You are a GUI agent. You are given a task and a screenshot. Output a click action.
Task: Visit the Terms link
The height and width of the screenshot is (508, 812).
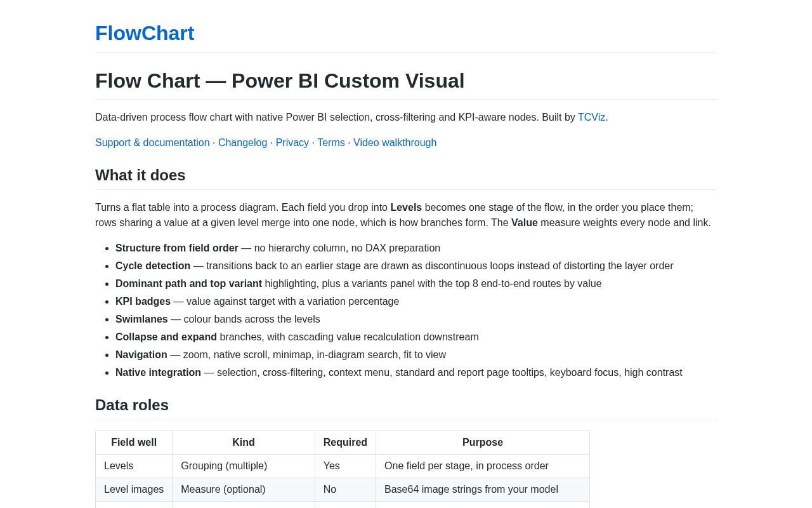[331, 143]
